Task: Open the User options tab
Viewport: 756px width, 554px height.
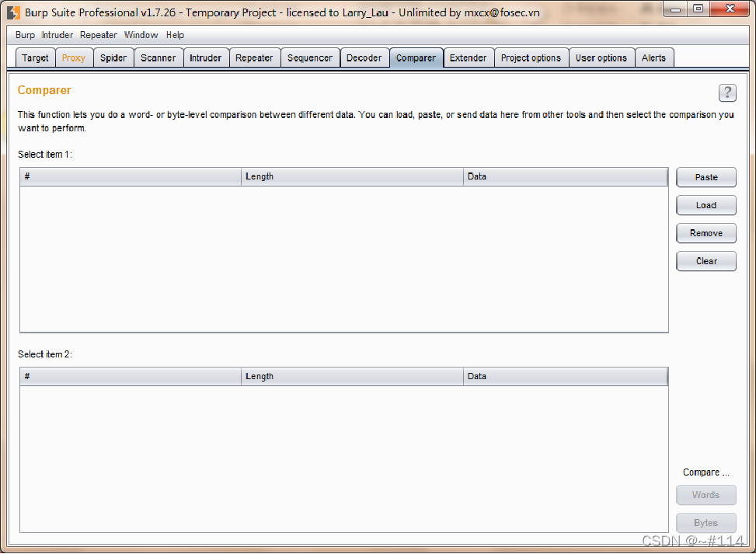Action: 601,57
